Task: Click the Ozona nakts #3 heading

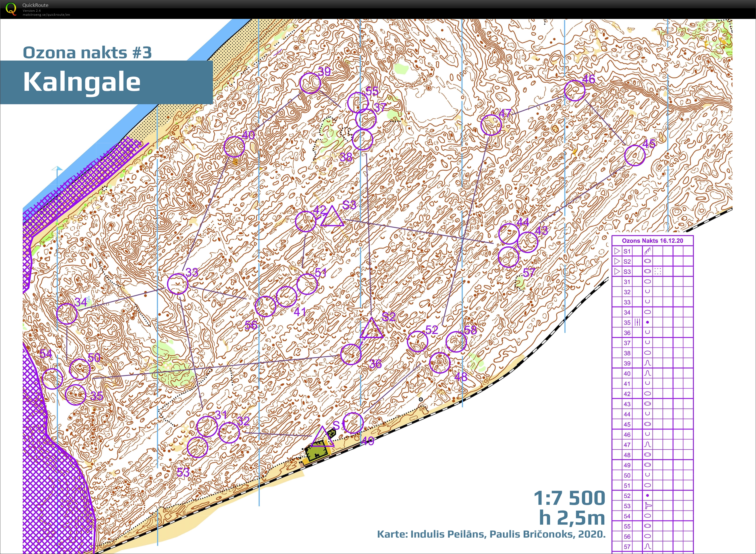Action: [87, 53]
